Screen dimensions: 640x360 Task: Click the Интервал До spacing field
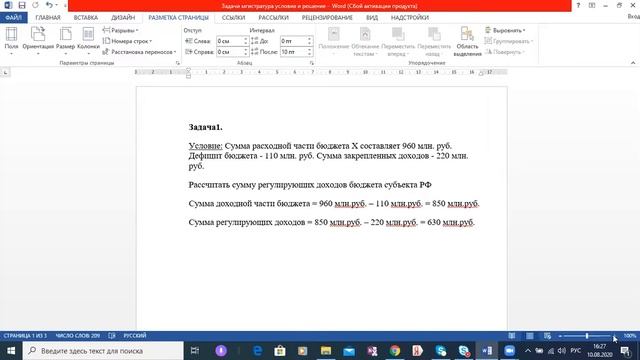tap(293, 41)
